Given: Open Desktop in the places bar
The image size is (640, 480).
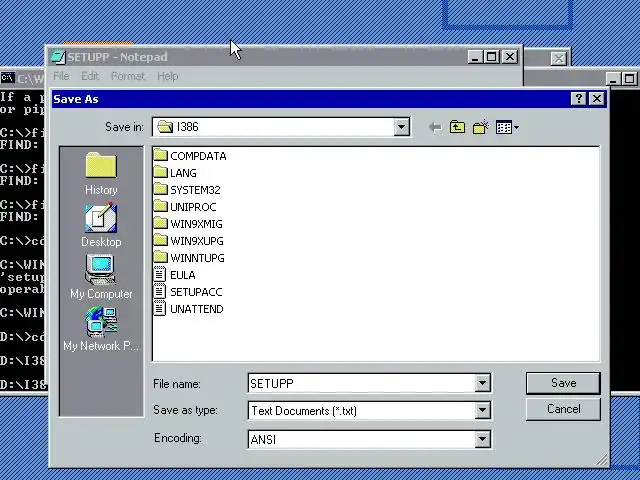Looking at the screenshot, I should click(x=101, y=225).
